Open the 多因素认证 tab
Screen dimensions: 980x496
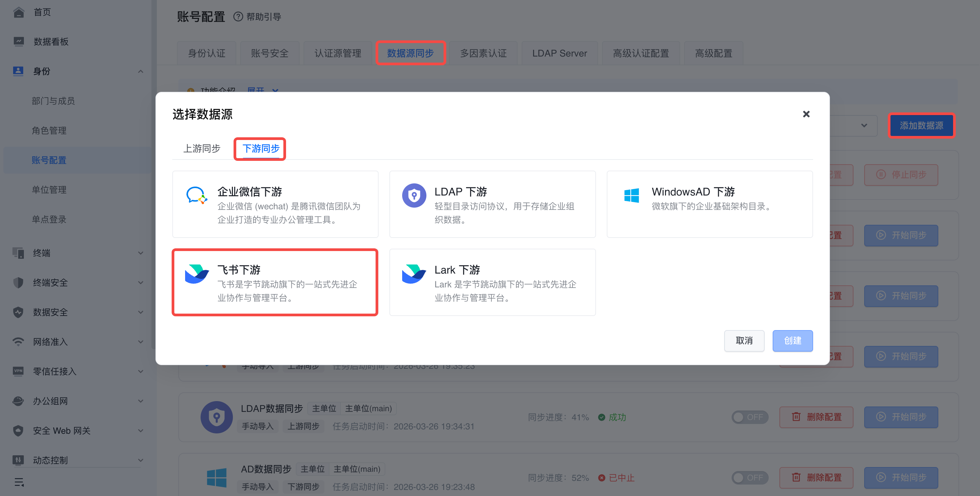pos(483,53)
